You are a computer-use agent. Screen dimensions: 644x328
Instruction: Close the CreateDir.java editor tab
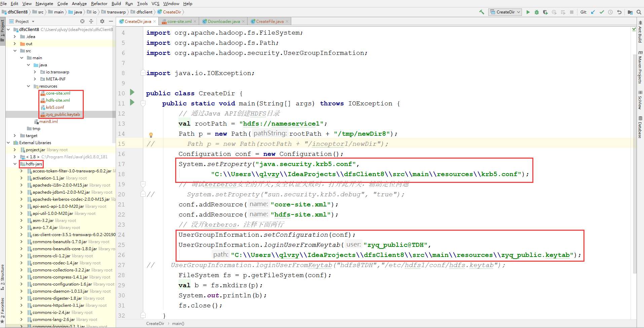[x=155, y=22]
